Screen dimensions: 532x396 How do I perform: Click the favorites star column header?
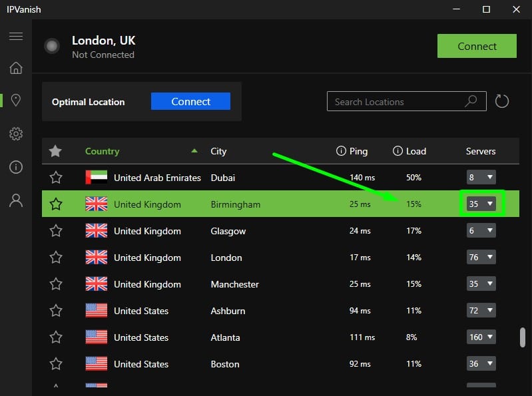tap(55, 151)
